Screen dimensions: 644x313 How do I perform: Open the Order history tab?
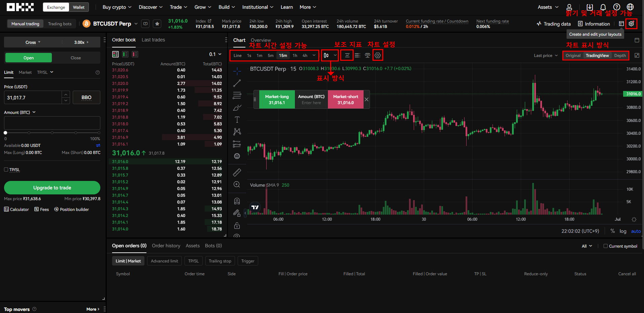tap(166, 246)
